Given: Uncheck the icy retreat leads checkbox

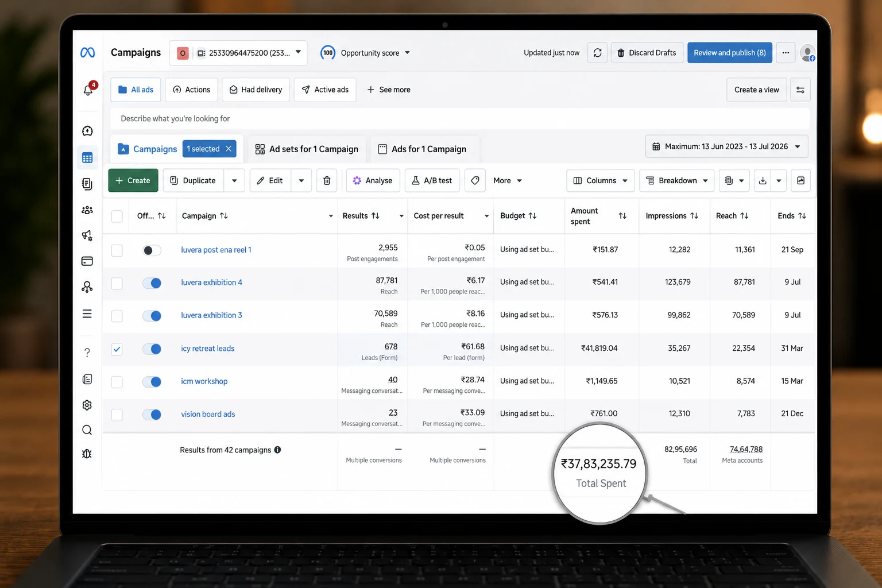Looking at the screenshot, I should pyautogui.click(x=117, y=349).
